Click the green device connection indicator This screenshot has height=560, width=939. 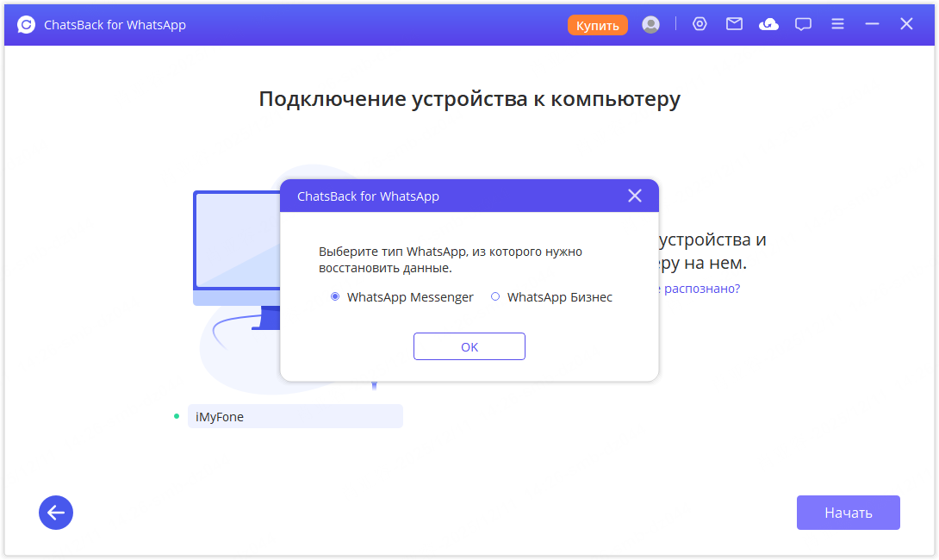coord(178,415)
